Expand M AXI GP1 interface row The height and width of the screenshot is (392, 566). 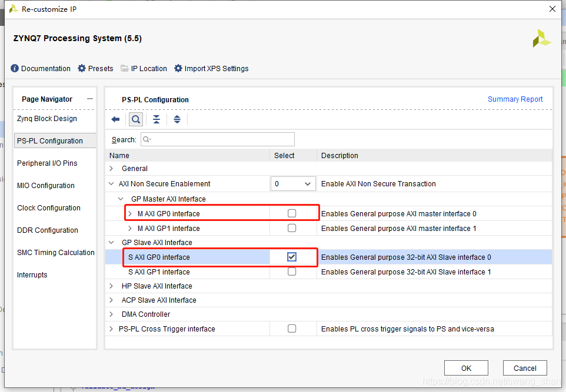[x=130, y=228]
